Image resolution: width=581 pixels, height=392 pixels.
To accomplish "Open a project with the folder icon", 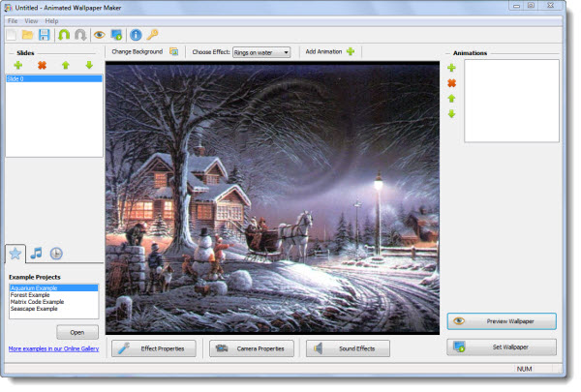I will (27, 35).
